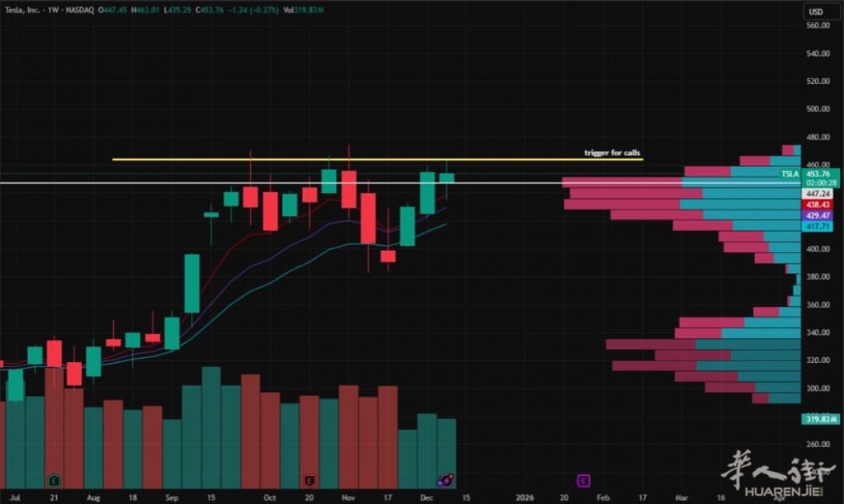This screenshot has height=504, width=844.
Task: Click the purple upcoming earnings icon near January
Action: coord(583,479)
